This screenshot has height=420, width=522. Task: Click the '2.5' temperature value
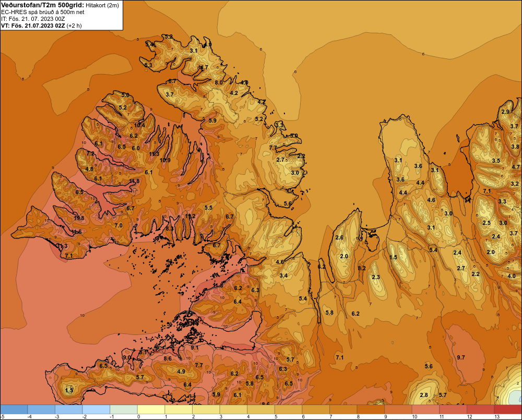tap(487, 223)
